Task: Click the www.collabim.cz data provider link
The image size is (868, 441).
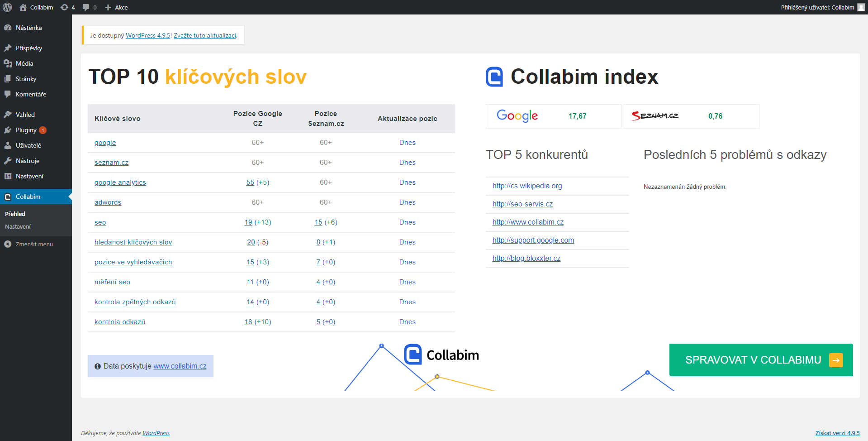Action: click(x=180, y=366)
